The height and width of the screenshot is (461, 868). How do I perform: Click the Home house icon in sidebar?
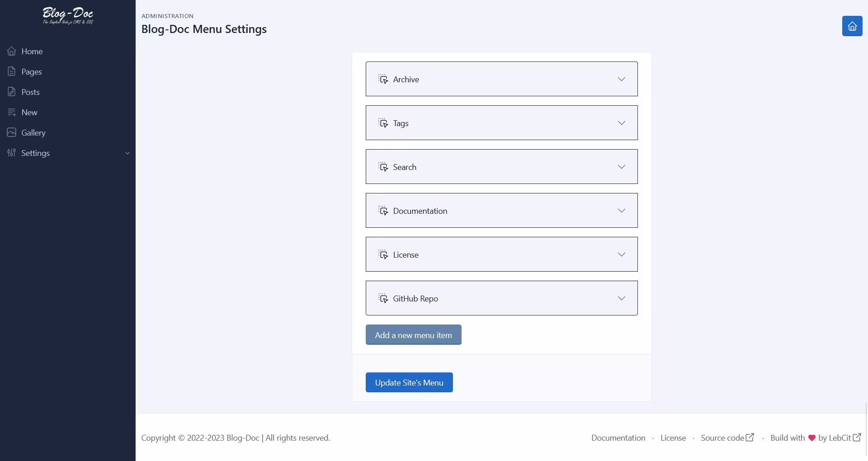[x=12, y=51]
